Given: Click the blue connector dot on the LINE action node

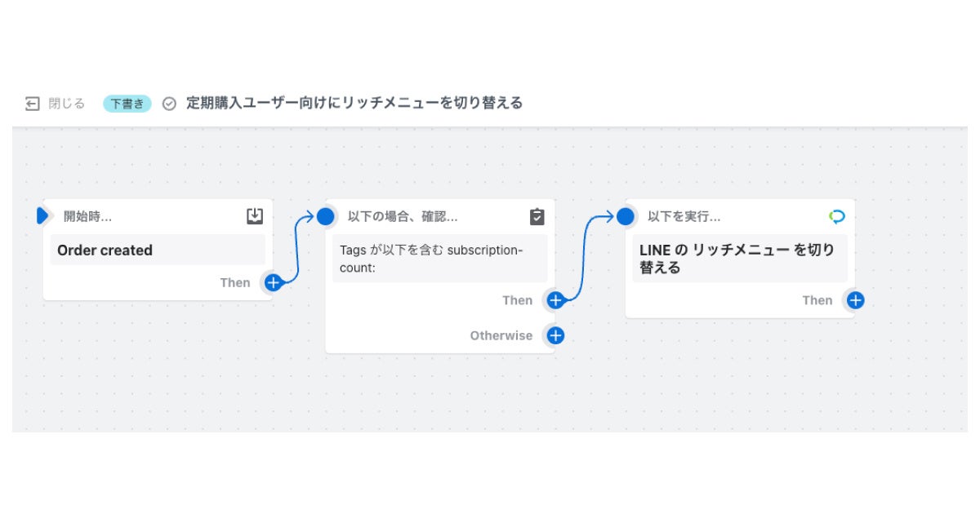Looking at the screenshot, I should [x=625, y=216].
